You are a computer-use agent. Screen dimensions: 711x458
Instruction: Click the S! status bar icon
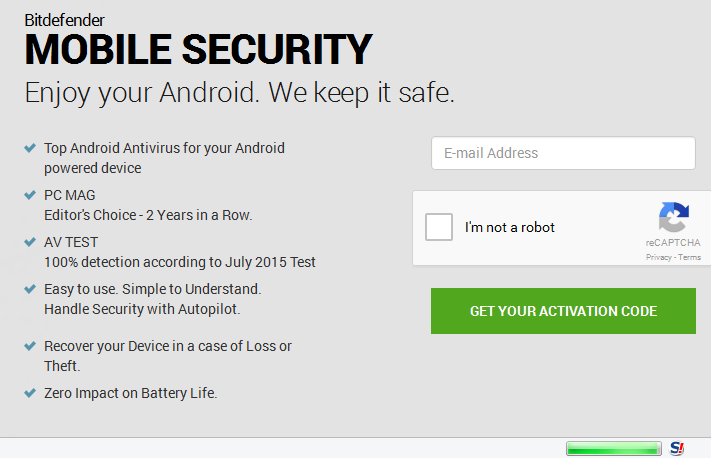point(678,448)
